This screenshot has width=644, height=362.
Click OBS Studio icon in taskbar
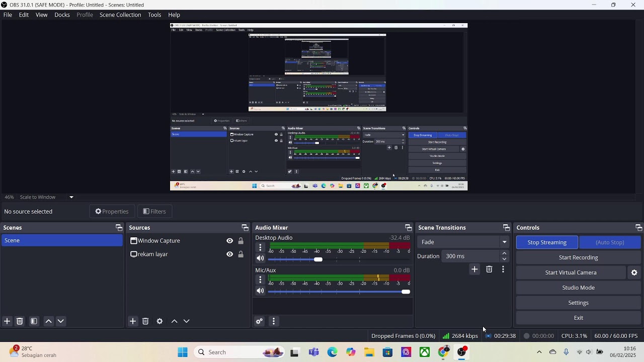click(462, 352)
